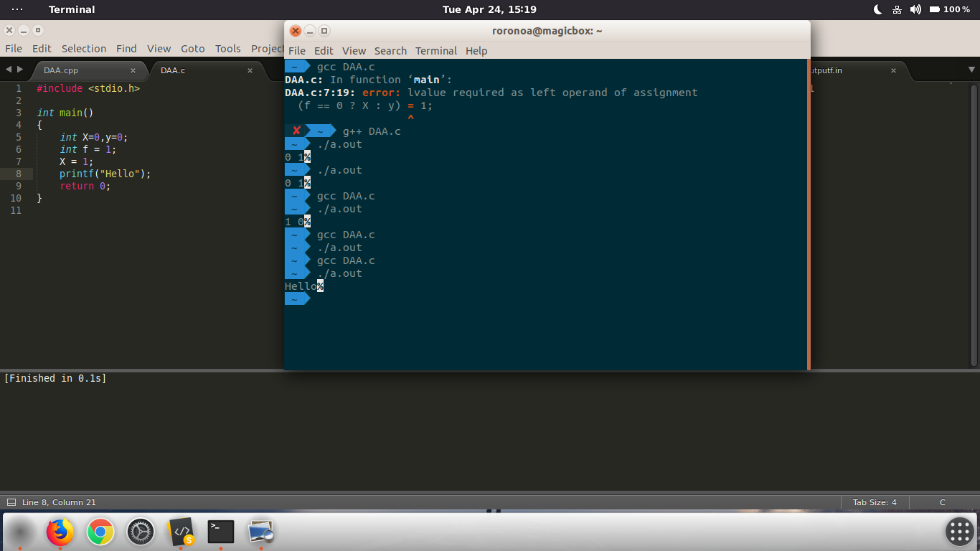This screenshot has width=980, height=551.
Task: Open the Tab Size: 4 selector
Action: tap(875, 502)
